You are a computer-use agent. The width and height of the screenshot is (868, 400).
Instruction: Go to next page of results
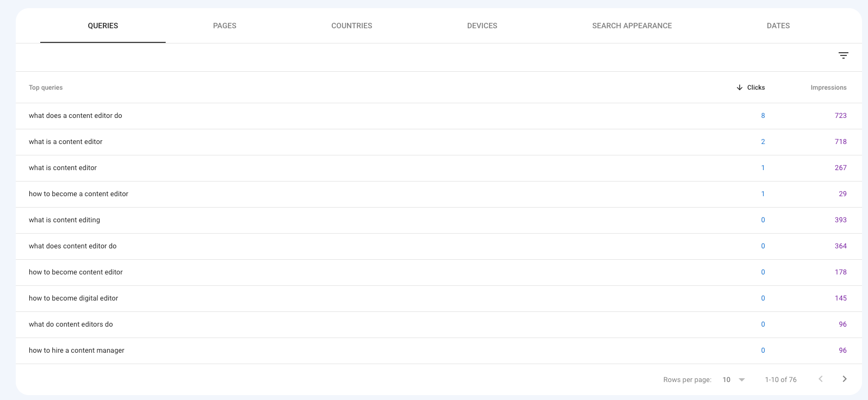pyautogui.click(x=844, y=379)
